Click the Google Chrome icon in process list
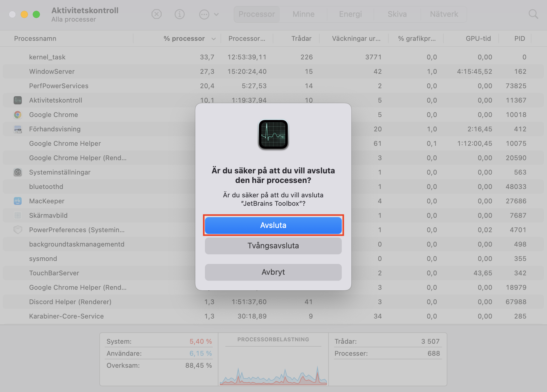 [x=18, y=115]
